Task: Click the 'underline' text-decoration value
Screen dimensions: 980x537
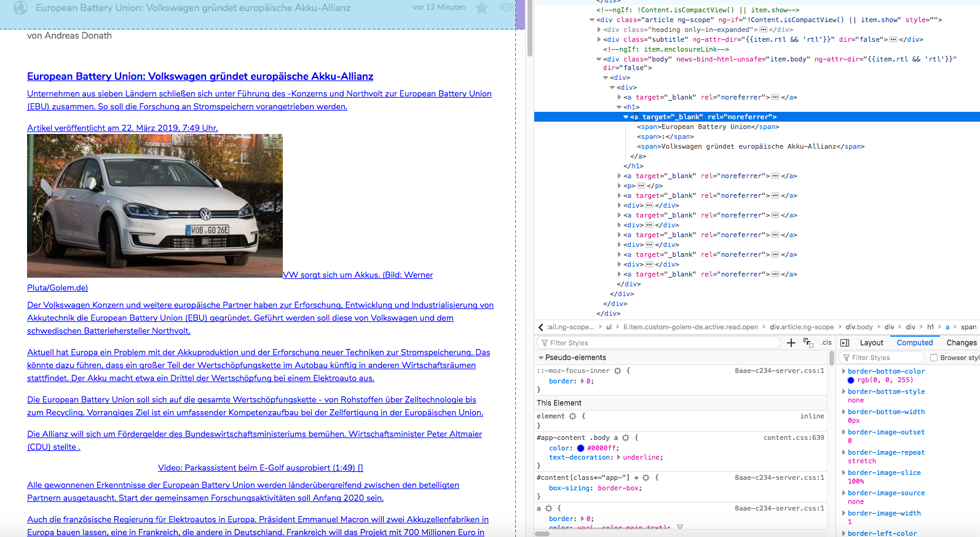Action: pyautogui.click(x=641, y=457)
